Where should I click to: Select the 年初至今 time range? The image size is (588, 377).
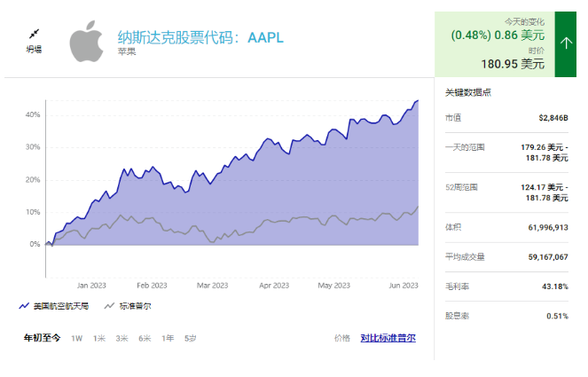42,338
